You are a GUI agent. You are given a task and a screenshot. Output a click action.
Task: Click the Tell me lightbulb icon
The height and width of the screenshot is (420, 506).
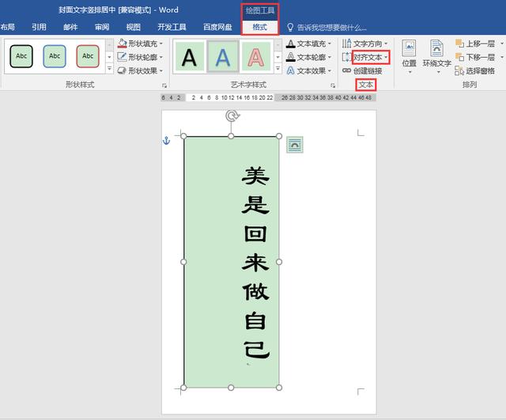point(290,28)
